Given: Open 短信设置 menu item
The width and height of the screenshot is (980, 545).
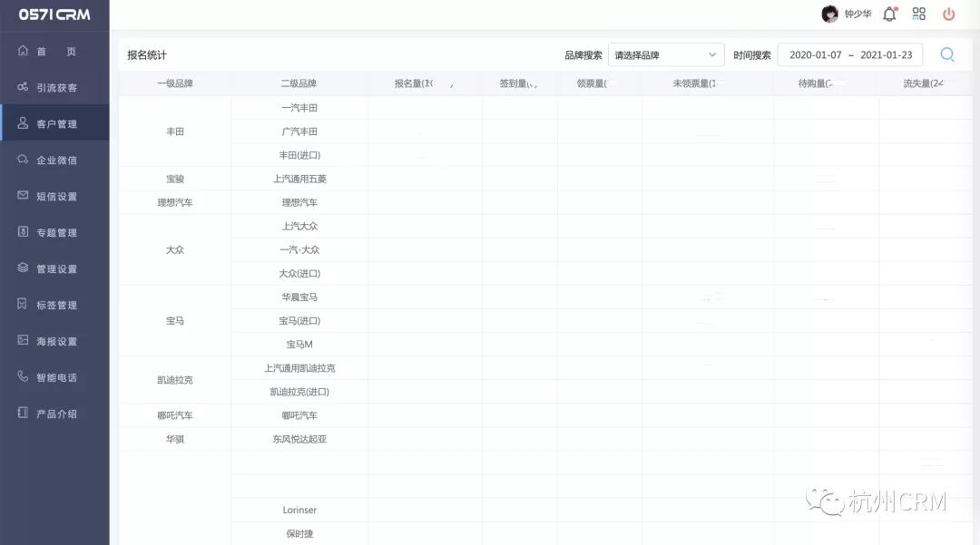Looking at the screenshot, I should click(x=55, y=196).
